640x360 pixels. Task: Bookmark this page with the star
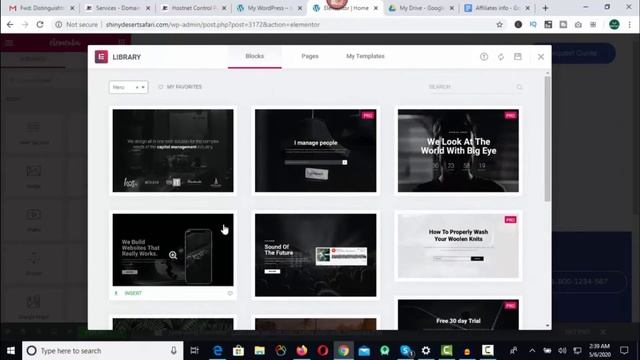click(x=499, y=24)
